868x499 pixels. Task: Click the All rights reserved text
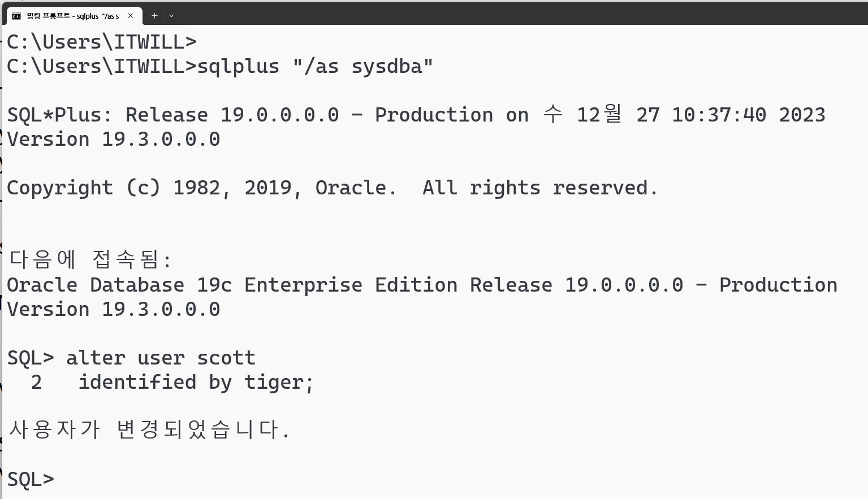click(541, 188)
